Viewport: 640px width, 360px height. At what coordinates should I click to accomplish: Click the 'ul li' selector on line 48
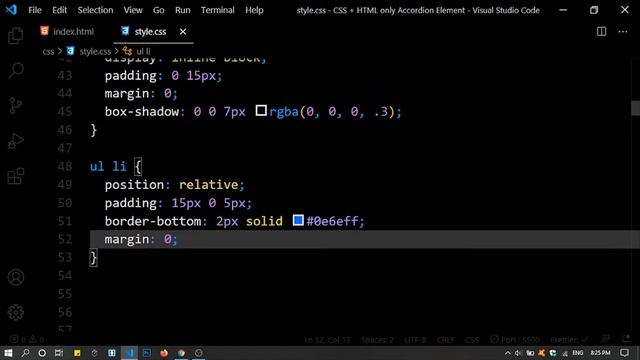coord(108,167)
